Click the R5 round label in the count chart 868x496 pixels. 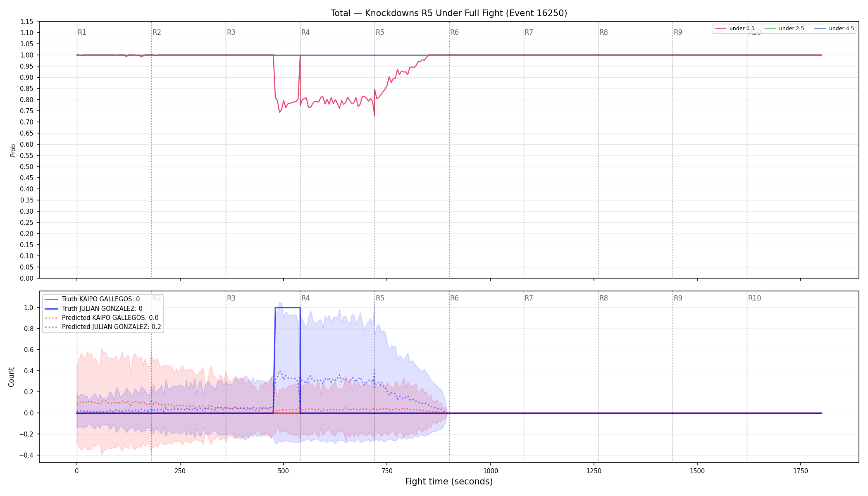(380, 298)
